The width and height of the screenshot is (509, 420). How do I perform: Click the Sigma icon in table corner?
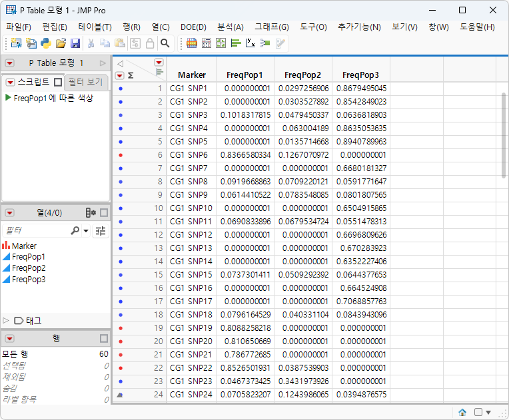(131, 76)
